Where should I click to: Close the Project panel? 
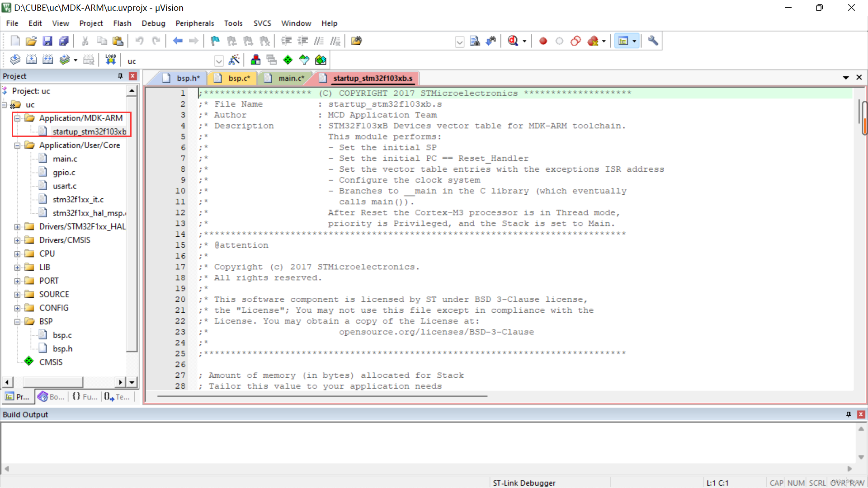pyautogui.click(x=132, y=76)
